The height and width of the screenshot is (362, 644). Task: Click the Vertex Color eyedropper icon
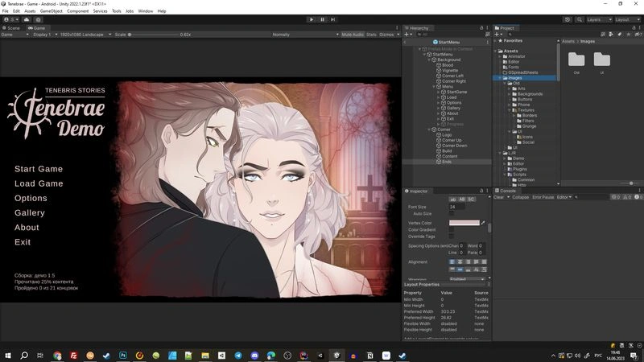click(x=483, y=223)
